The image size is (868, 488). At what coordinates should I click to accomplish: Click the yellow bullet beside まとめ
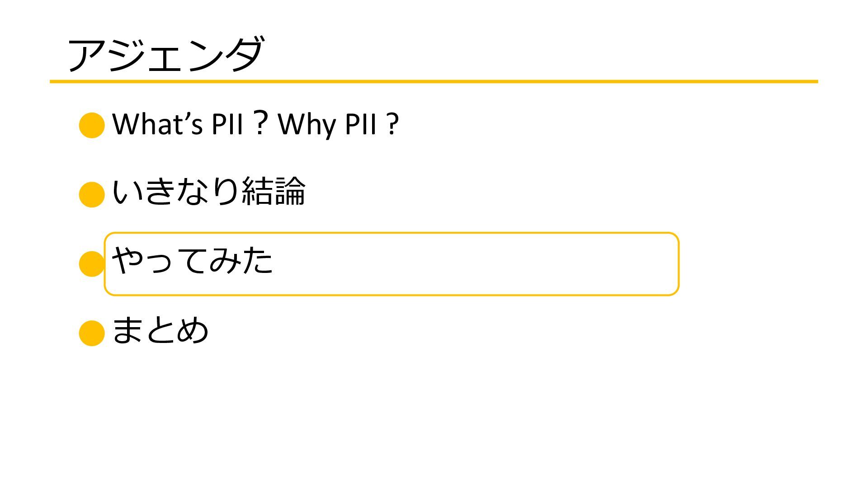(x=92, y=333)
